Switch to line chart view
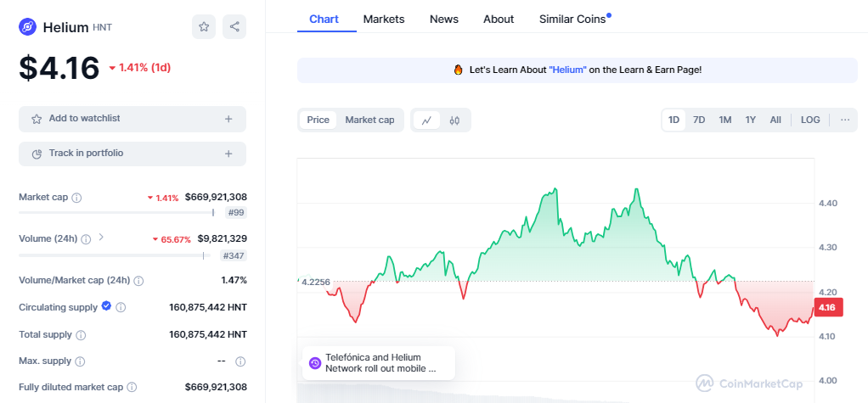The width and height of the screenshot is (868, 403). [x=426, y=120]
